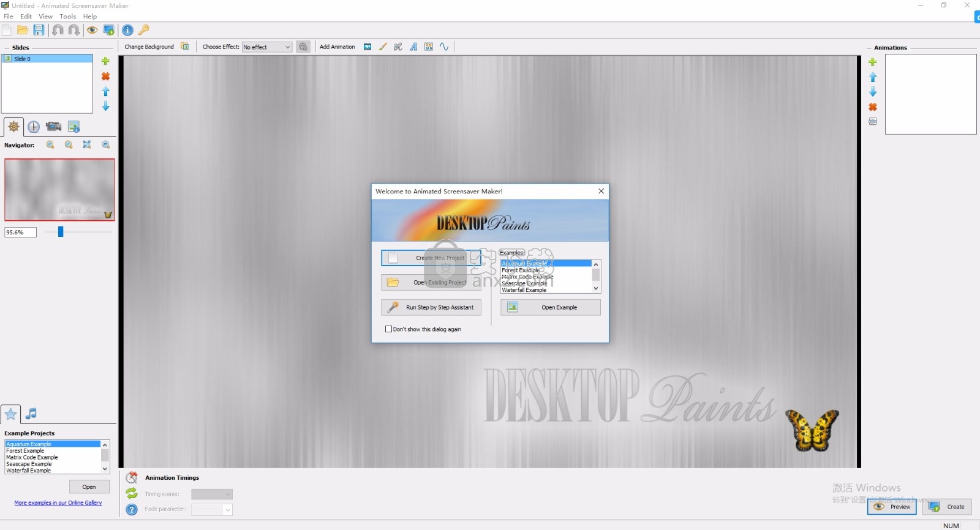The image size is (980, 530).
Task: Click the Open folder toolbar icon
Action: (23, 30)
